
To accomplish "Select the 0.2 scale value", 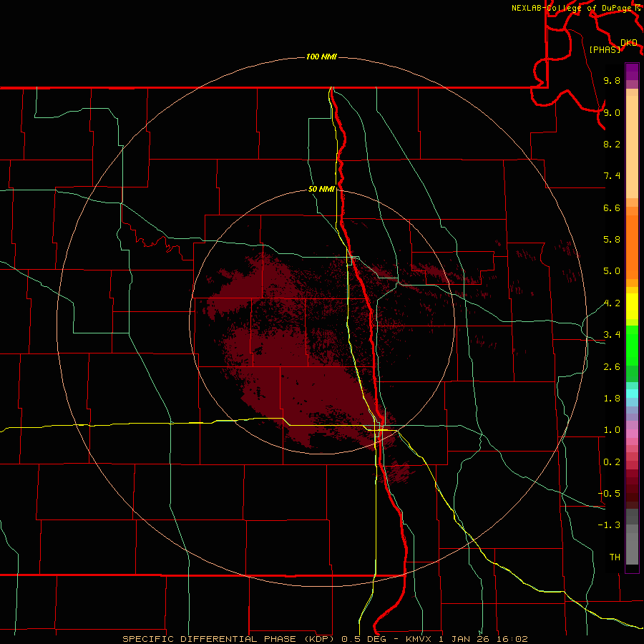I will [x=612, y=462].
